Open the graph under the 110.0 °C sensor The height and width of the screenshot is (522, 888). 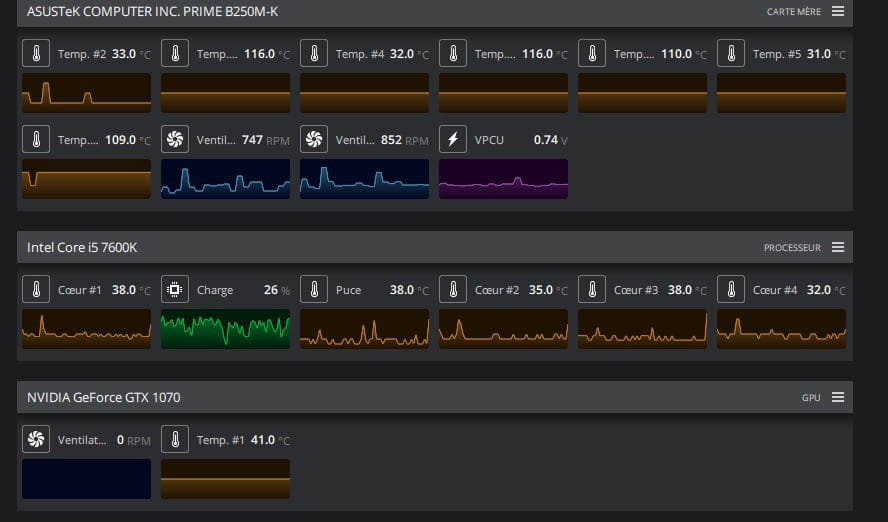coord(643,93)
